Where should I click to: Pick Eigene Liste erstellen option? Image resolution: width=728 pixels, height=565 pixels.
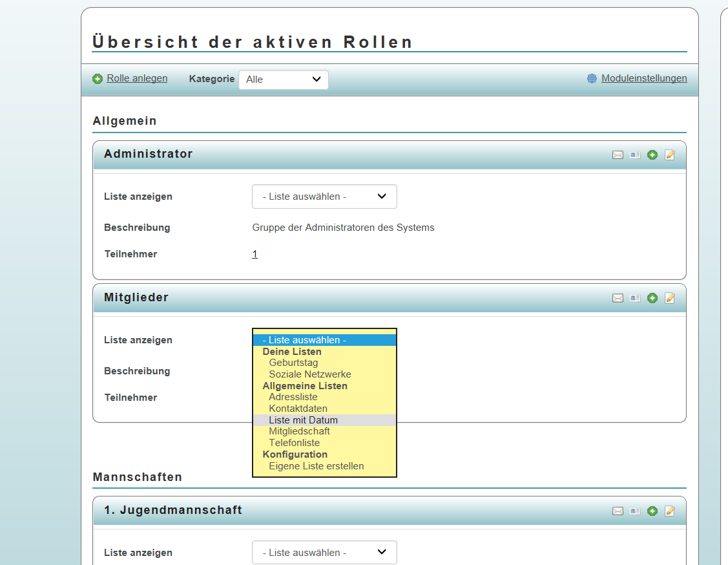(316, 466)
